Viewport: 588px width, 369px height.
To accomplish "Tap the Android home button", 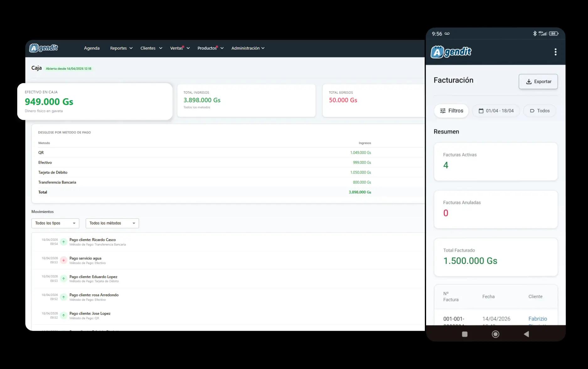I will 495,334.
